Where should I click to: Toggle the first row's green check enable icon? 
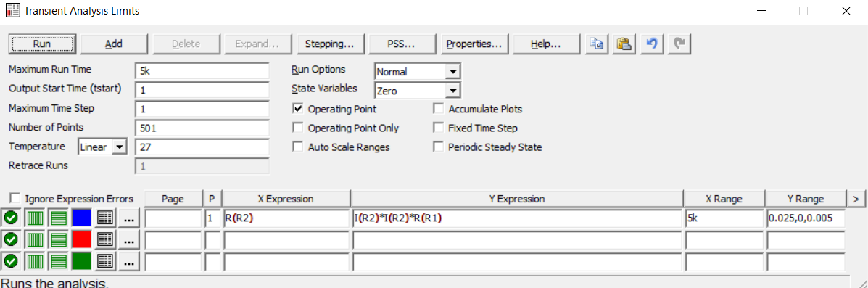(10, 218)
